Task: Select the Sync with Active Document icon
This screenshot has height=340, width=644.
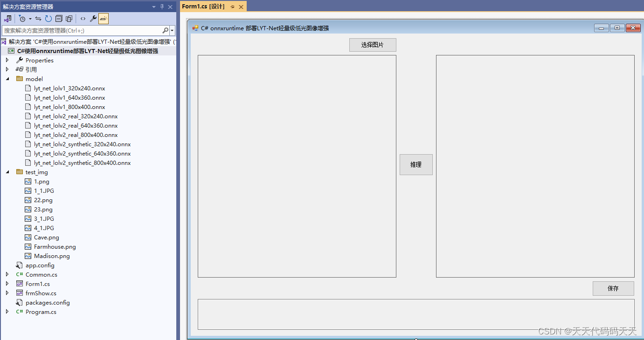Action: pos(38,18)
